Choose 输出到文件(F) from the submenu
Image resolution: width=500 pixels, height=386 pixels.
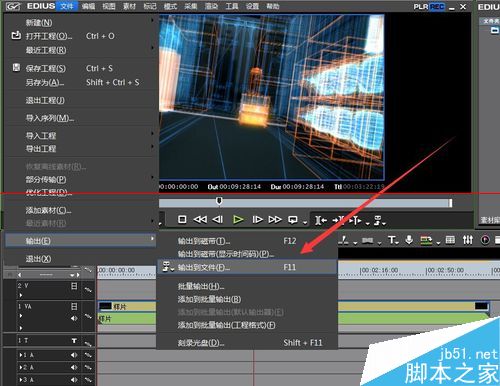point(247,267)
